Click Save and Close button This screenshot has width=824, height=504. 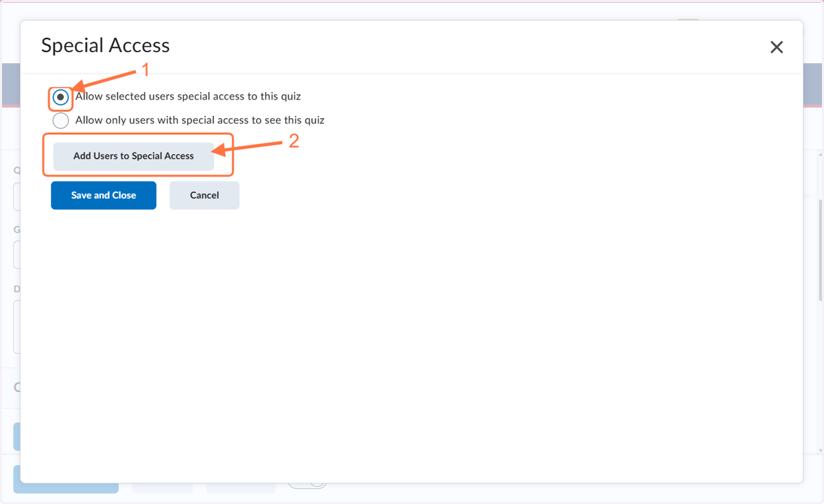coord(104,195)
